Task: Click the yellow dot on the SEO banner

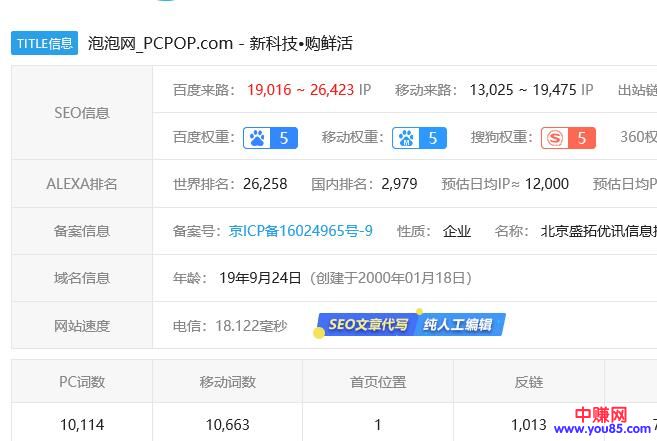Action: point(319,333)
